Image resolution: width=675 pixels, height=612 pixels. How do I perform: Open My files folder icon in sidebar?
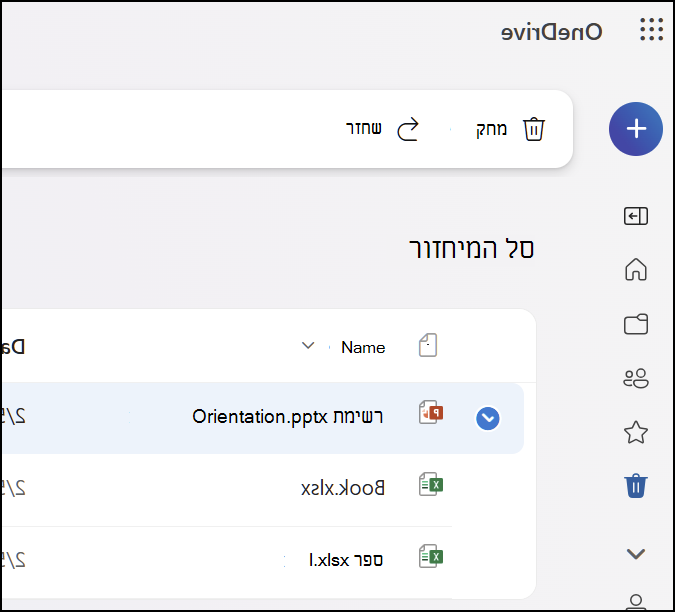pos(636,324)
